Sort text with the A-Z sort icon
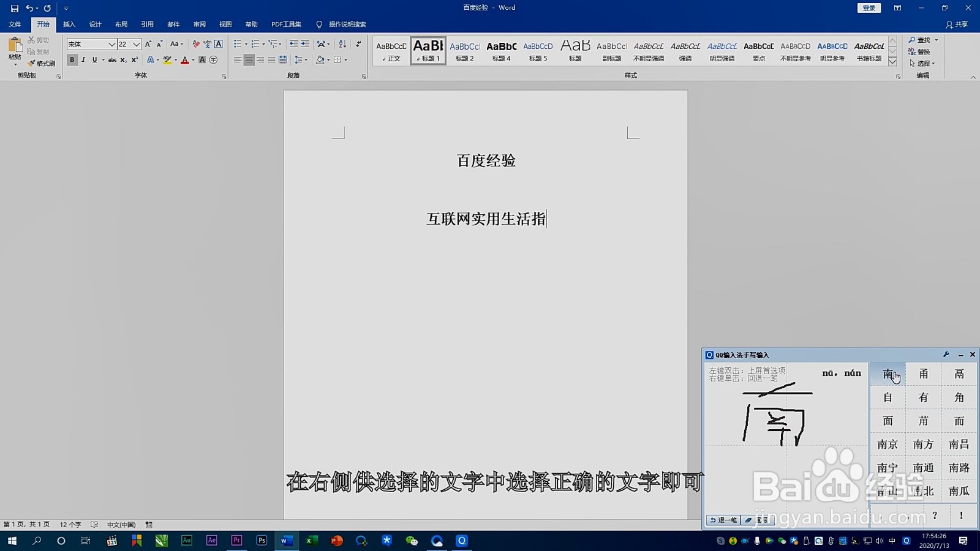Screen dimensions: 980x551 [342, 44]
